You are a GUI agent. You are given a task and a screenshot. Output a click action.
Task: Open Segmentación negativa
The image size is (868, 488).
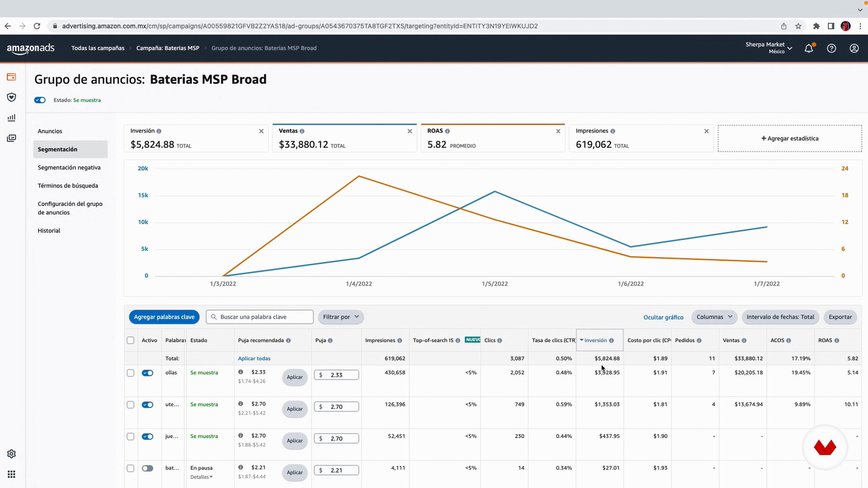point(69,167)
